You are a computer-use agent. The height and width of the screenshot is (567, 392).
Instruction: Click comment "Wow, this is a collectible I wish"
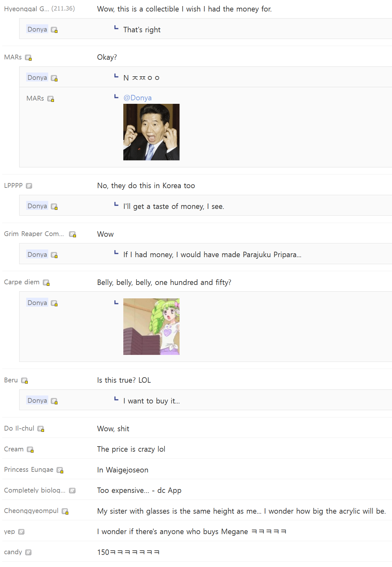(184, 9)
